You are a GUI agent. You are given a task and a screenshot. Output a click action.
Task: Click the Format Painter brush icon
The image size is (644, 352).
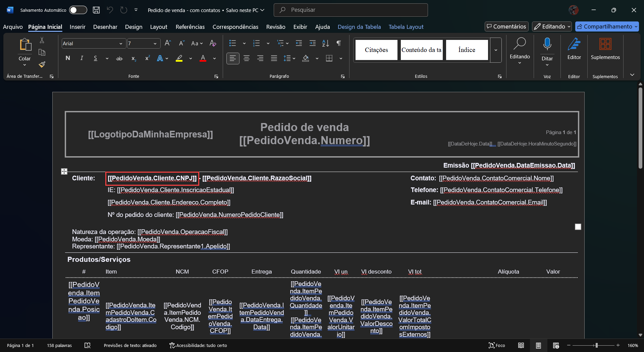point(42,64)
